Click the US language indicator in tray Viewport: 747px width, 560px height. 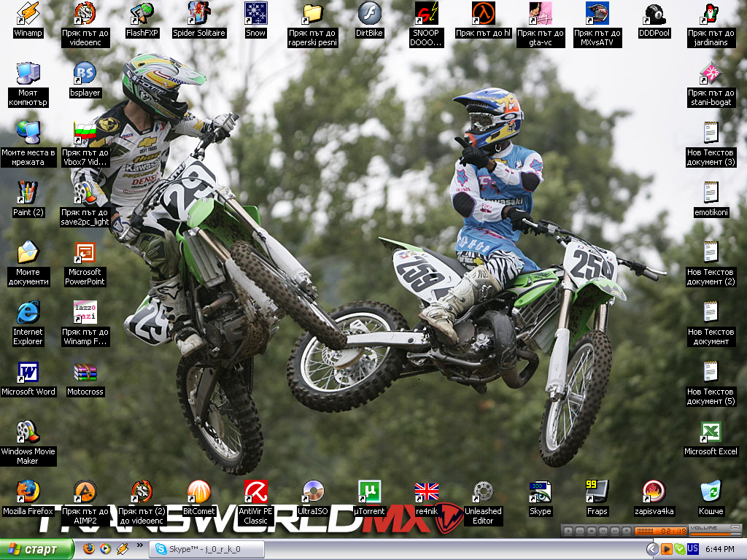click(x=693, y=548)
